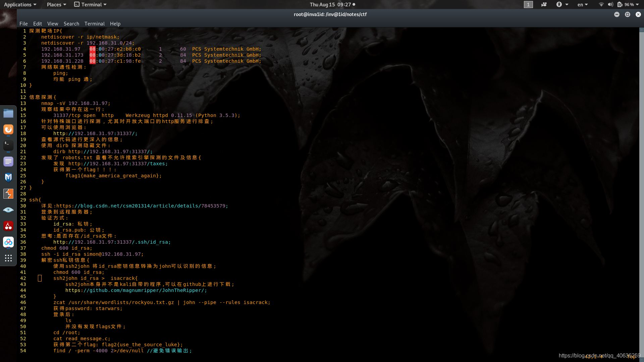Open the Applications menu

pos(20,4)
